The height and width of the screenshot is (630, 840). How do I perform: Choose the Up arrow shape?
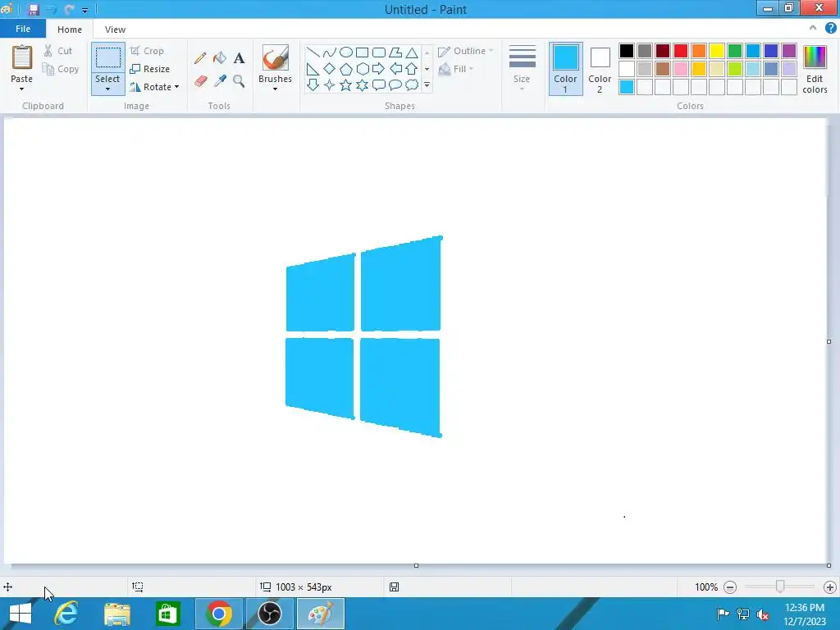click(412, 69)
